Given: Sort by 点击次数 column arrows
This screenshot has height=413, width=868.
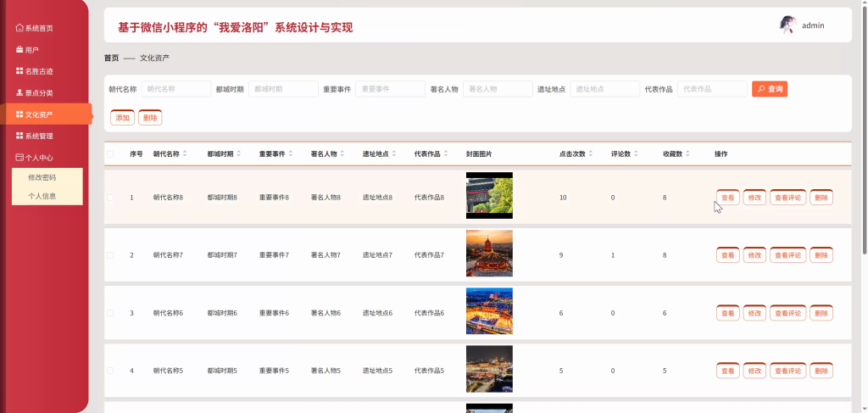Looking at the screenshot, I should pyautogui.click(x=591, y=153).
